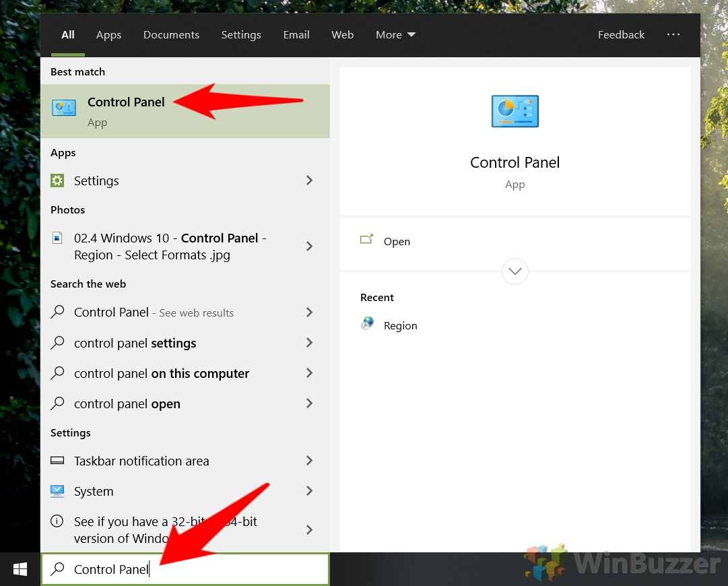Select 'Control Panel - See web results' text
Screen dimensions: 728x586
154,312
